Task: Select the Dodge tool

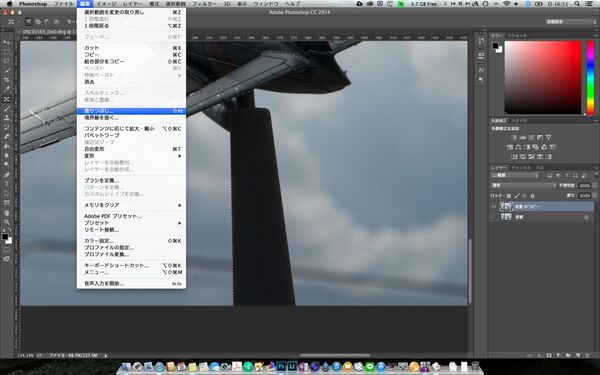Action: 7,165
